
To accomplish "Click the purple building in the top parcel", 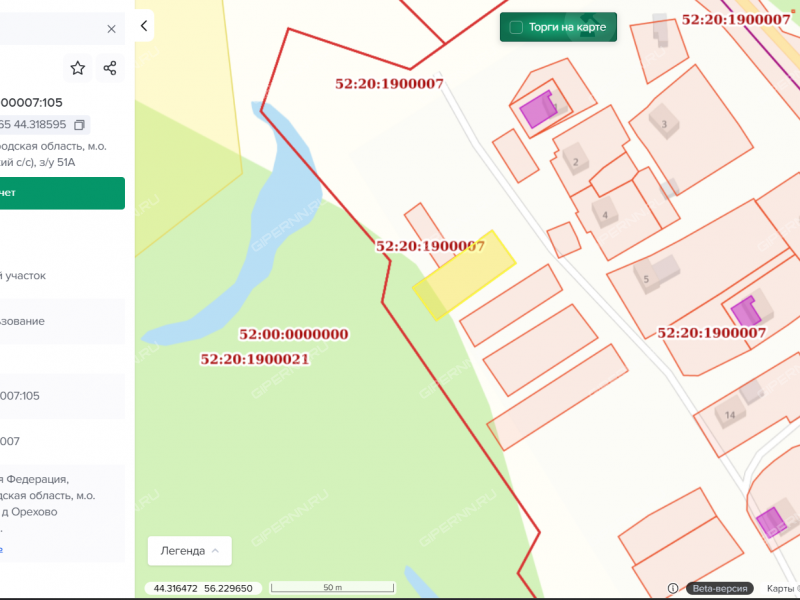I will point(537,109).
